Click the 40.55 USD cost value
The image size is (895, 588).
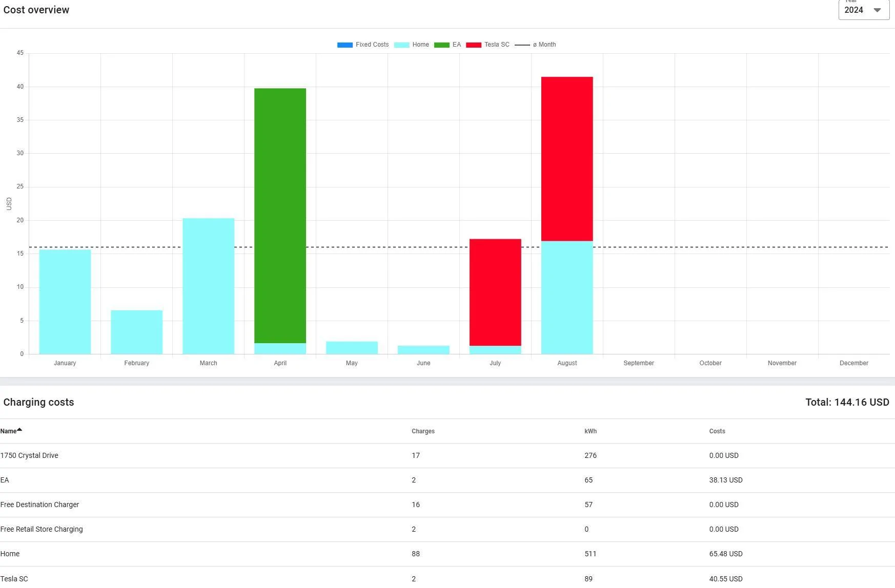(726, 579)
